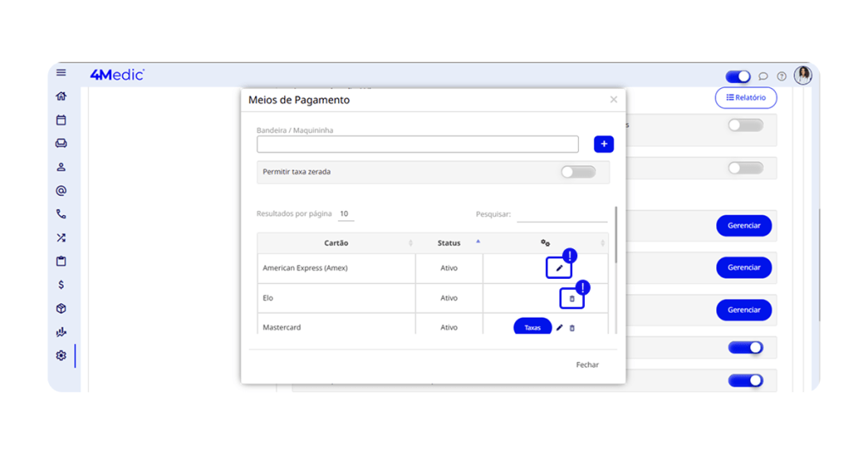
Task: Open the calendar icon in the sidebar
Action: coord(61,120)
